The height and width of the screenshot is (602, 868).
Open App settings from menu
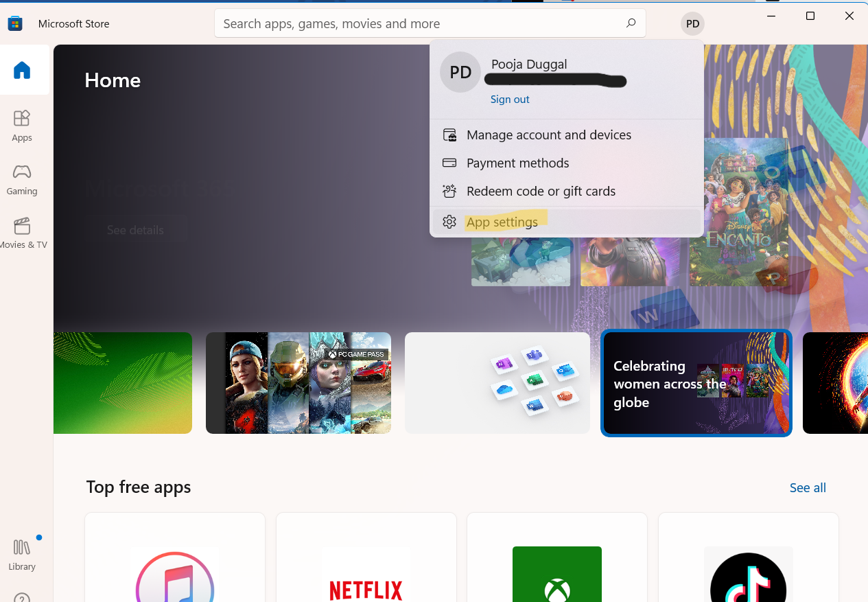click(502, 222)
